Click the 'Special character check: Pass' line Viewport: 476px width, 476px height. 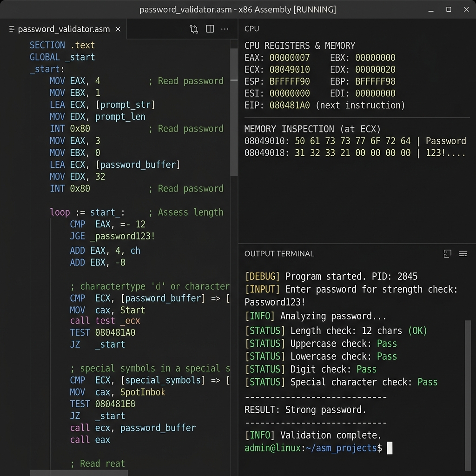[x=341, y=382]
